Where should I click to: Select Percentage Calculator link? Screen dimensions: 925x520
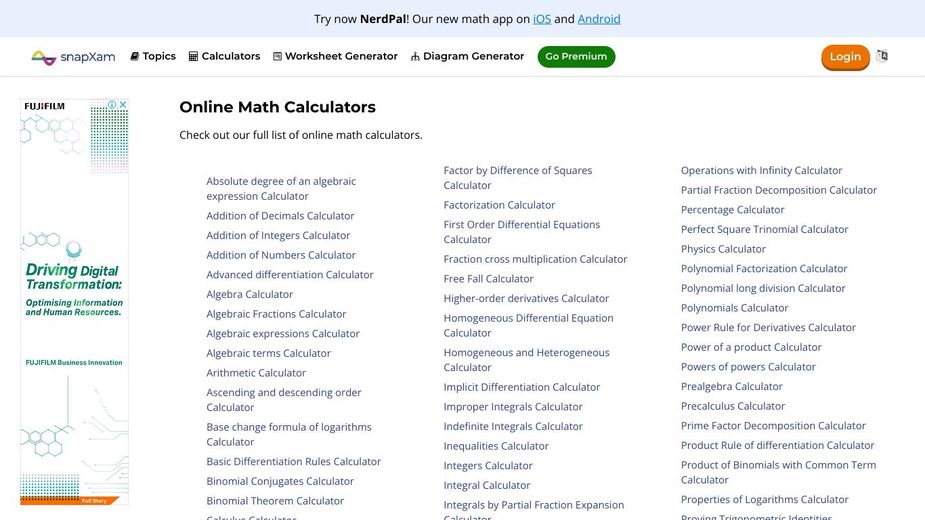732,210
